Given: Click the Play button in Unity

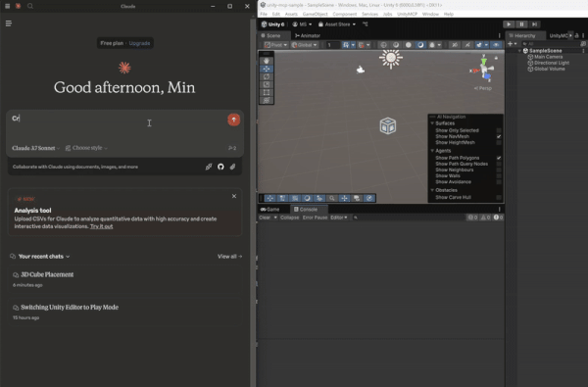Looking at the screenshot, I should (x=509, y=24).
